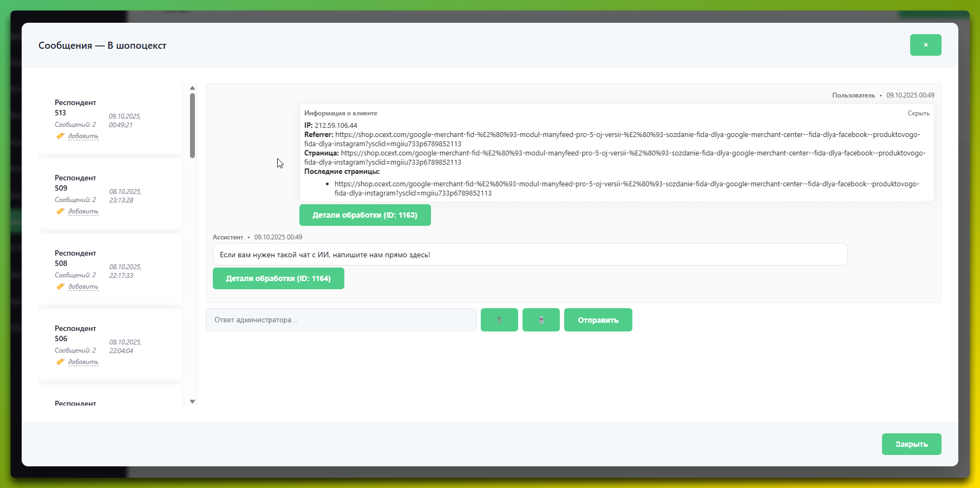Click the paperclip attach button
Image resolution: width=980 pixels, height=488 pixels.
499,320
